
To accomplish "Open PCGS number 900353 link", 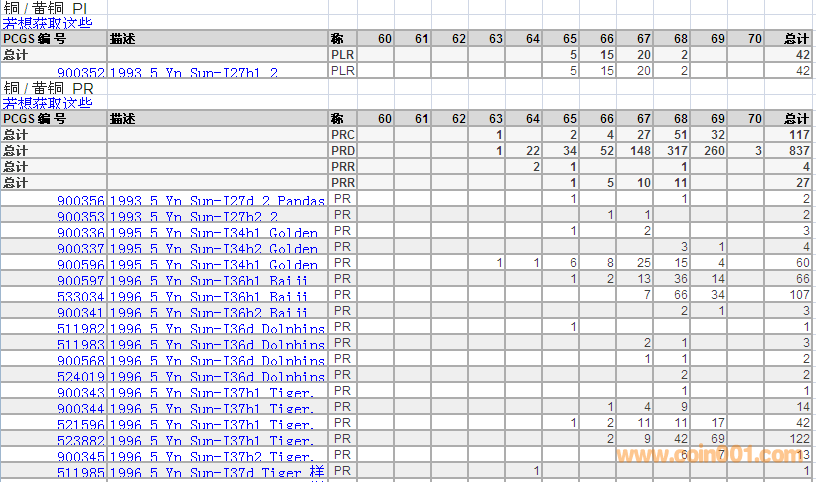I will 80,216.
